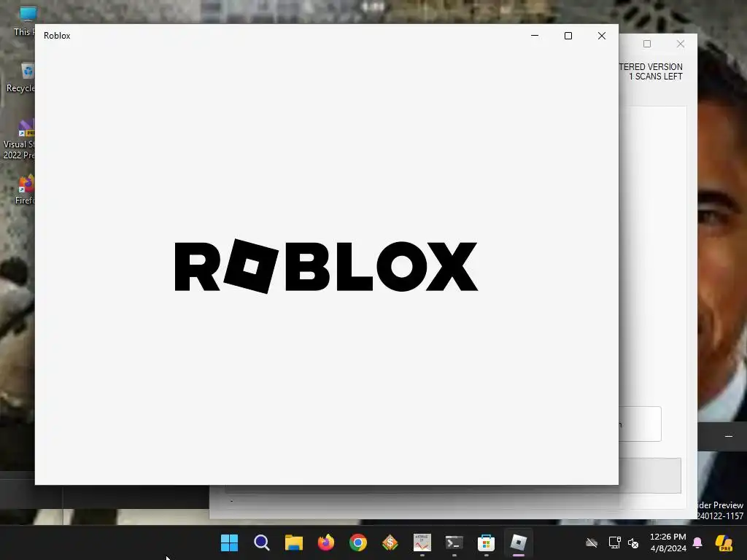Open the notification bell
The height and width of the screenshot is (560, 747).
[x=697, y=542]
